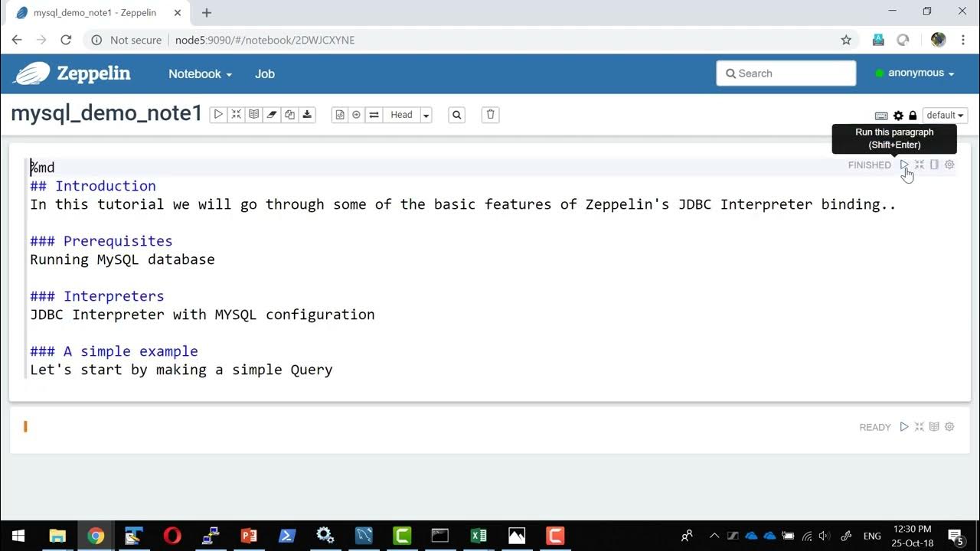Open the default view mode dropdown
Screen dimensions: 980x551
(x=945, y=116)
